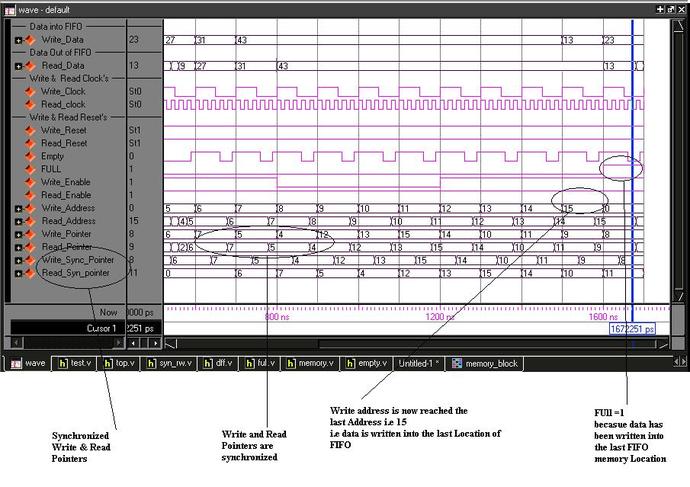Image resolution: width=690 pixels, height=487 pixels.
Task: Switch to the test.v tab
Action: tap(74, 363)
